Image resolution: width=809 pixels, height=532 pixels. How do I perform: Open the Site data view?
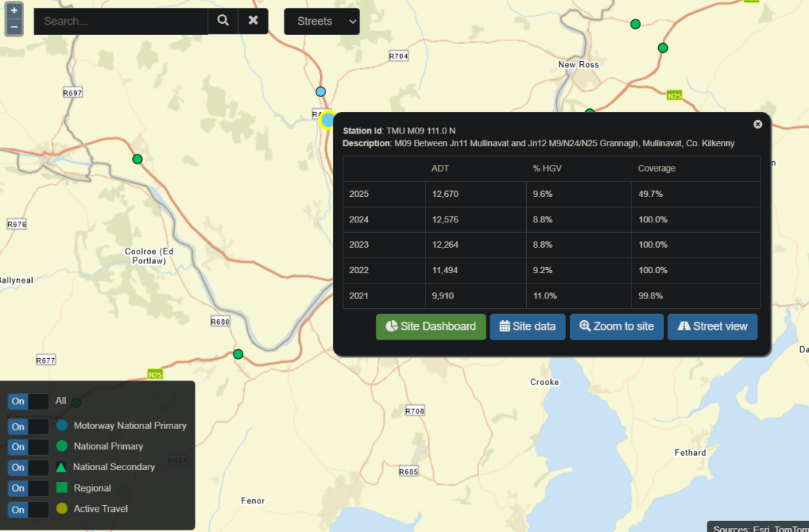(x=528, y=327)
